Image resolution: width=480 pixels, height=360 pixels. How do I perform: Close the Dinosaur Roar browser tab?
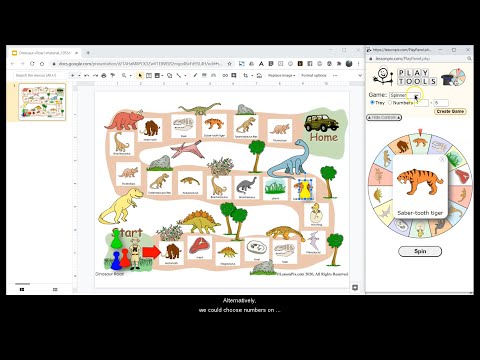tap(76, 53)
